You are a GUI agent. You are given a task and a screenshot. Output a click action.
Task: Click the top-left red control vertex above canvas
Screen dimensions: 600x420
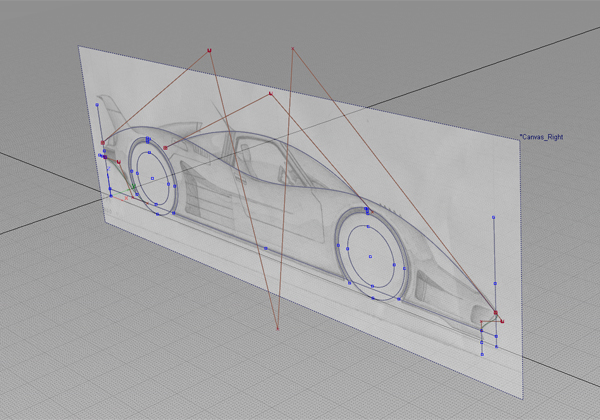pyautogui.click(x=209, y=48)
